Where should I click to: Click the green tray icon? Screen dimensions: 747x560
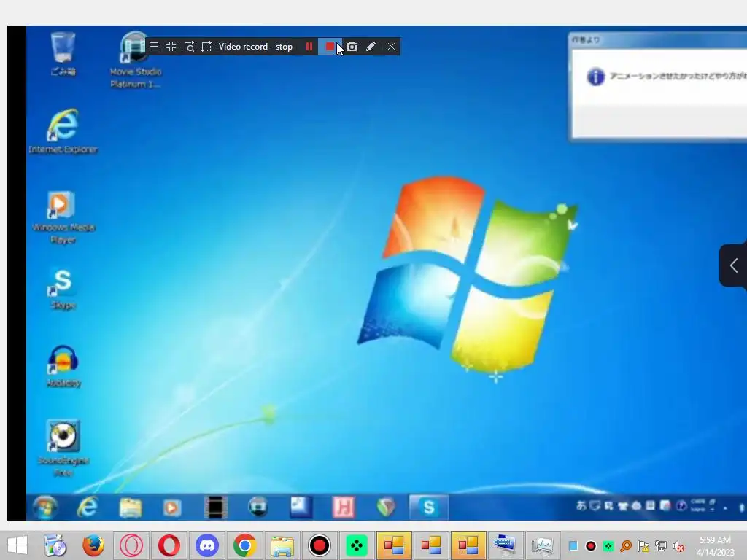(x=608, y=546)
